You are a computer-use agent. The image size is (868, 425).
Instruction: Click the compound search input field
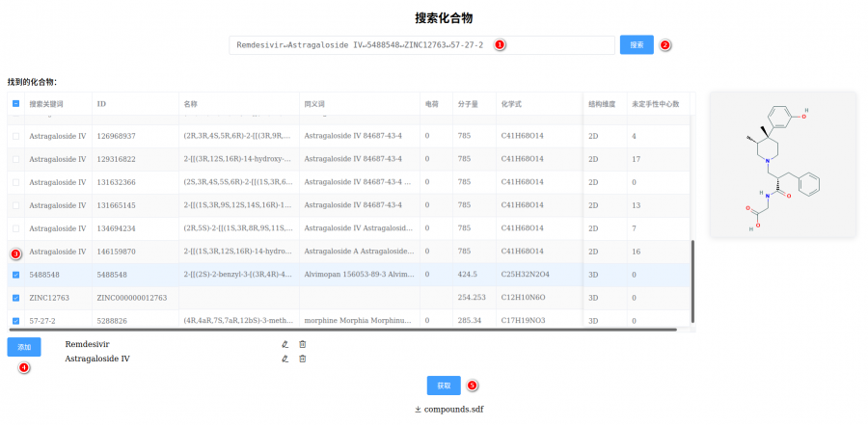coord(421,45)
